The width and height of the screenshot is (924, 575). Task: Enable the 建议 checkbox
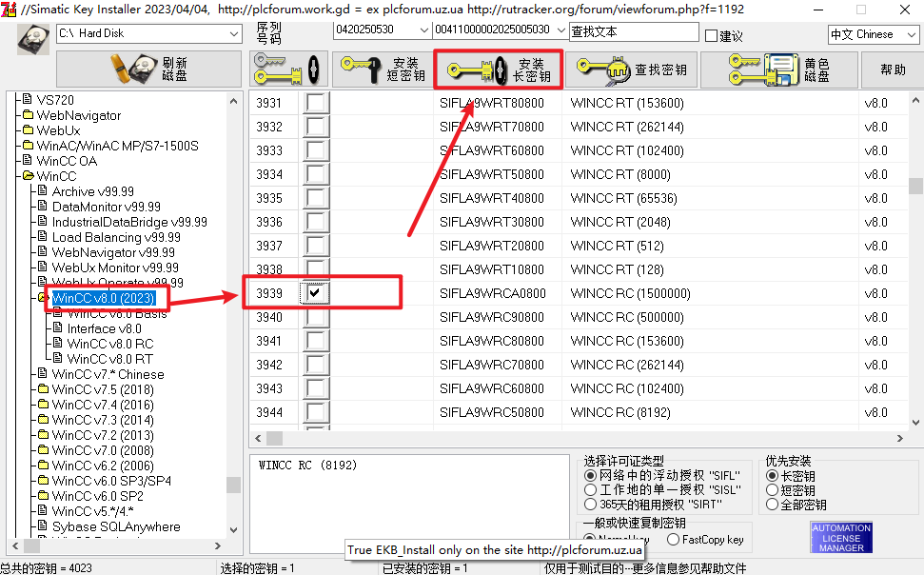[x=711, y=36]
